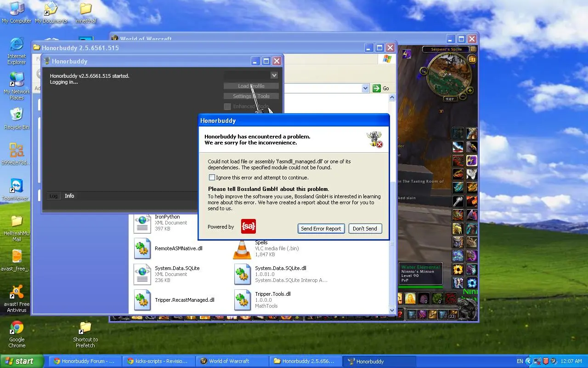Launch Google Chrome from desktop

pos(17,334)
